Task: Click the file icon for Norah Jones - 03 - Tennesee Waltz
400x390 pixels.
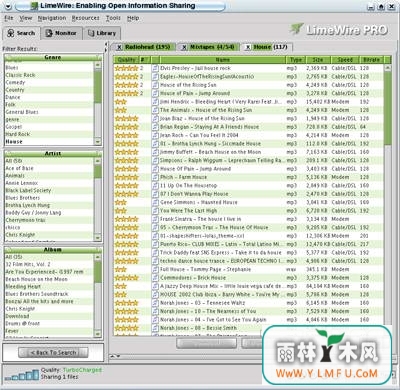Action: point(155,303)
